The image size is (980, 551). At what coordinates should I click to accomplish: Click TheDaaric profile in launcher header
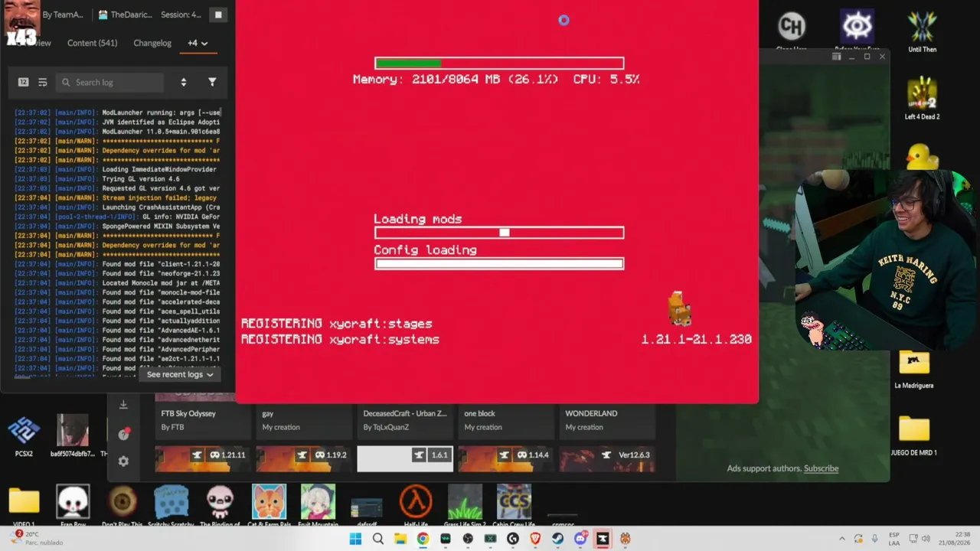coord(126,15)
